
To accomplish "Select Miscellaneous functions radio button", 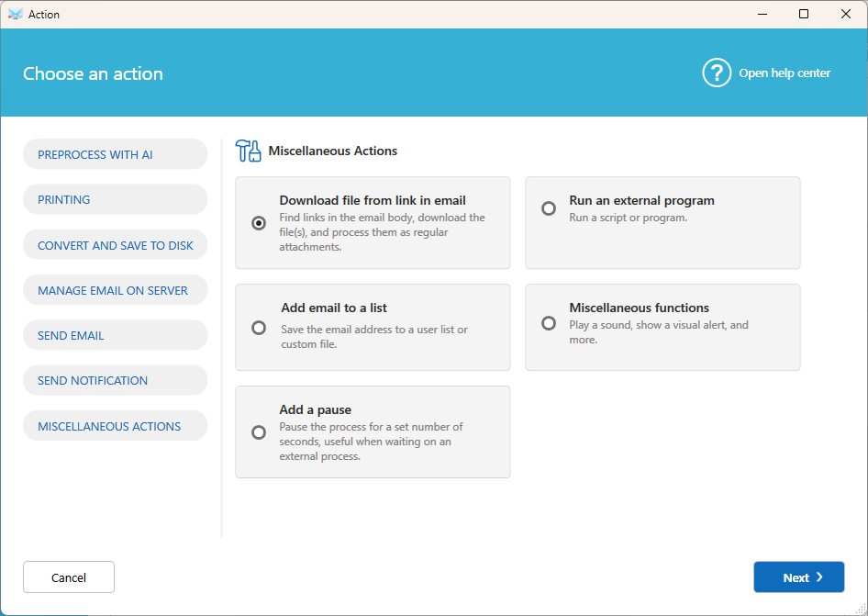I will coord(549,323).
